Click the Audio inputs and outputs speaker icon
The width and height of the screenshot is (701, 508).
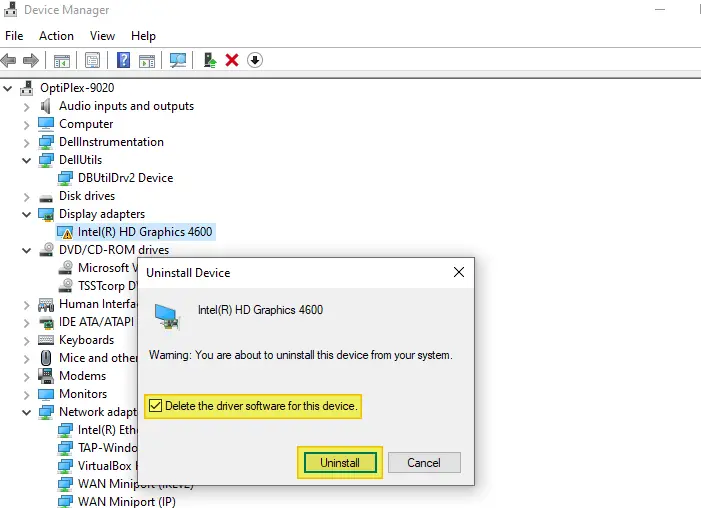tap(46, 106)
